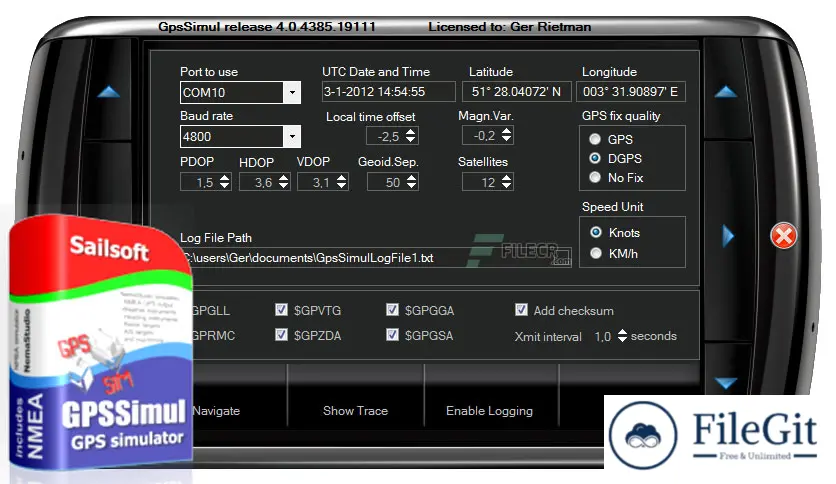Click the blue right arrow icon

(x=728, y=236)
